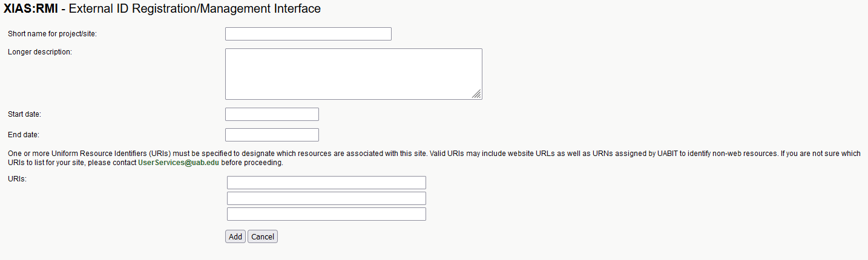Focus the Longer description text area
The height and width of the screenshot is (260, 868).
point(353,74)
